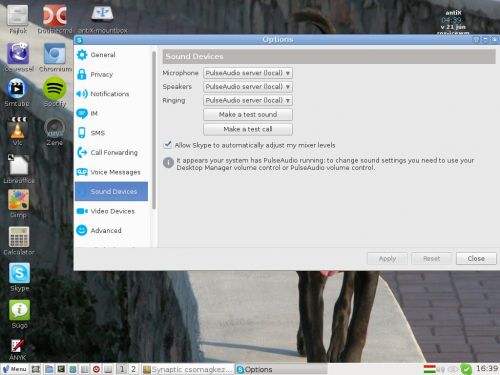Launch the ÁNYK desktop icon
This screenshot has width=500, height=375.
click(x=17, y=346)
